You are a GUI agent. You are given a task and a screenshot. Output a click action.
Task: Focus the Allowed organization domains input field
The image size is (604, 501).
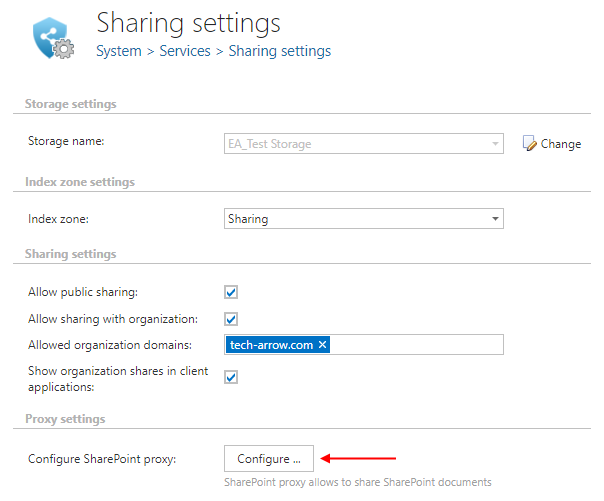click(x=415, y=345)
